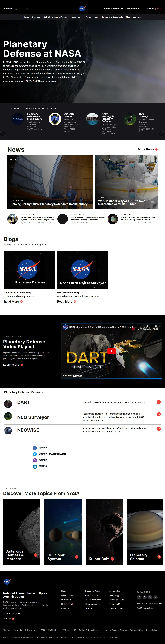The height and width of the screenshot is (644, 165).
Task: Open the @AsteroidWatch link
Action: point(58,454)
